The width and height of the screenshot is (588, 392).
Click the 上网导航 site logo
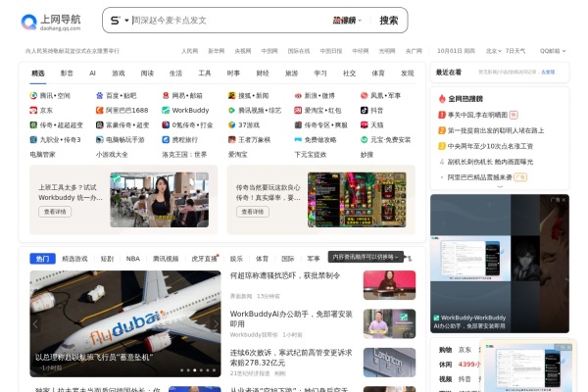coord(51,23)
